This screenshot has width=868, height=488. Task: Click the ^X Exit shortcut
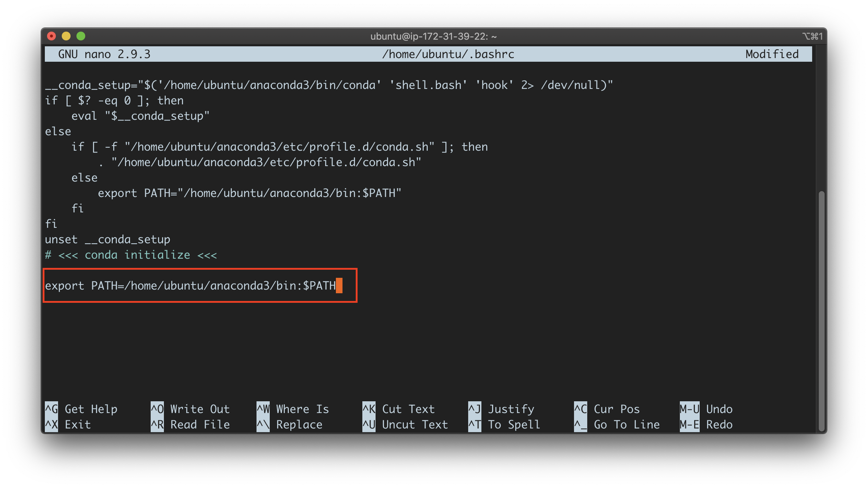[68, 424]
